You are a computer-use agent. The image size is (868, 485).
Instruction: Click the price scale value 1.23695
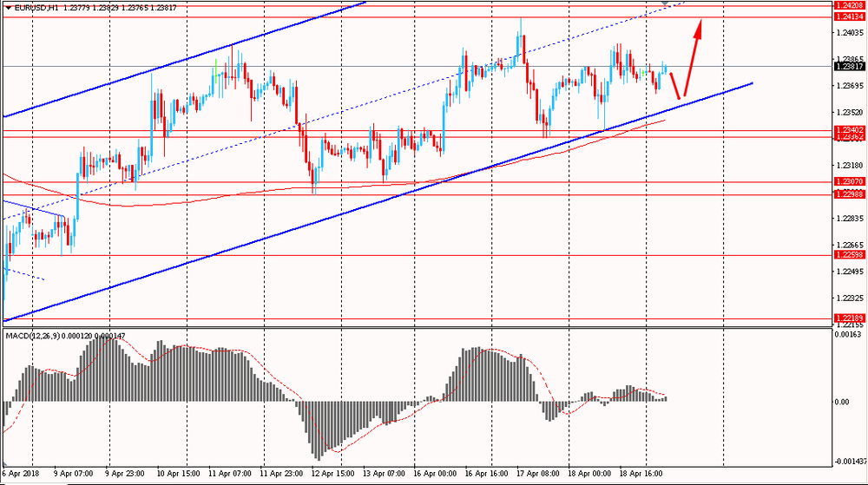click(849, 86)
